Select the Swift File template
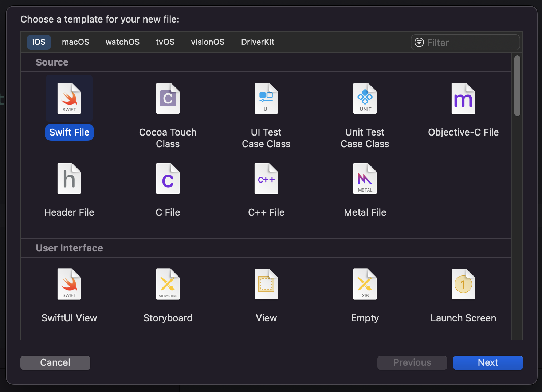Screen dimensions: 542x392 click(x=69, y=108)
